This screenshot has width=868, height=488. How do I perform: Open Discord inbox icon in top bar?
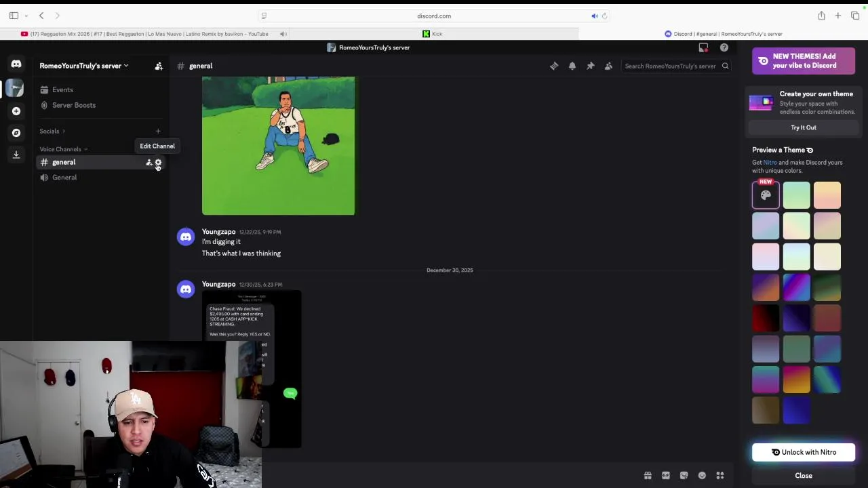[703, 47]
